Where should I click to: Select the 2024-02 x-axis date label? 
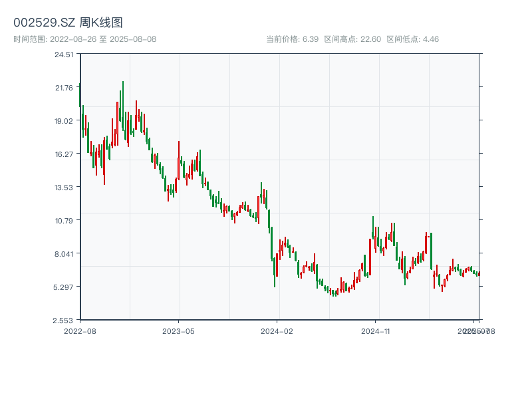277,331
